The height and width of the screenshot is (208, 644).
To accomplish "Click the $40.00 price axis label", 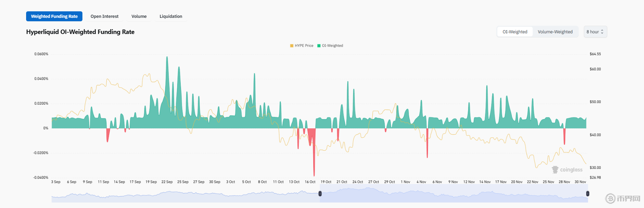I will (595, 135).
